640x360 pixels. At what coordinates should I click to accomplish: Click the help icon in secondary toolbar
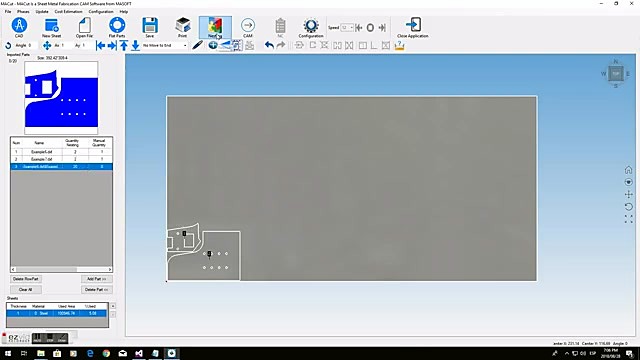(x=400, y=46)
